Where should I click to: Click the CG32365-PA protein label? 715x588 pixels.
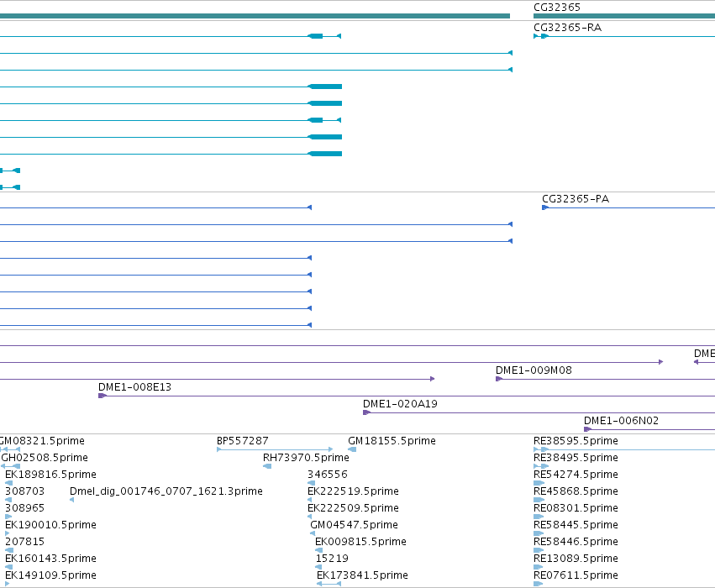point(576,199)
